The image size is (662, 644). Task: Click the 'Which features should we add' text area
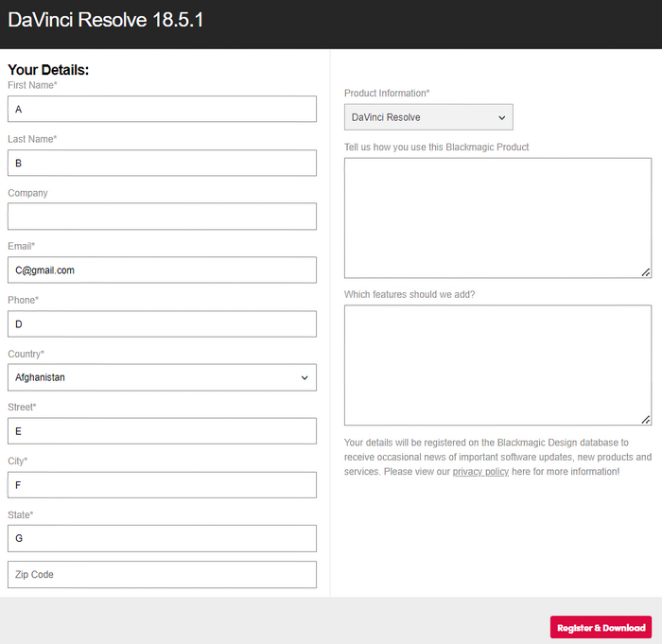(x=496, y=365)
